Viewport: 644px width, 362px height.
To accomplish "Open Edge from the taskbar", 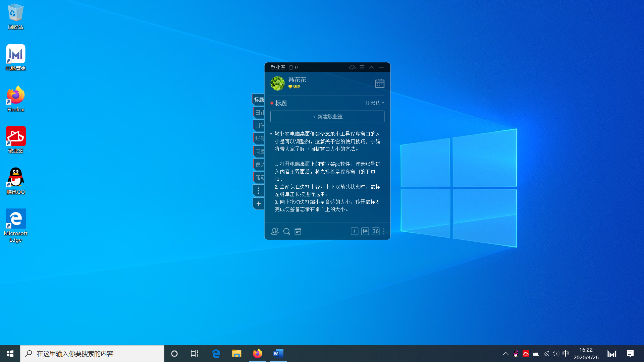I will click(216, 354).
